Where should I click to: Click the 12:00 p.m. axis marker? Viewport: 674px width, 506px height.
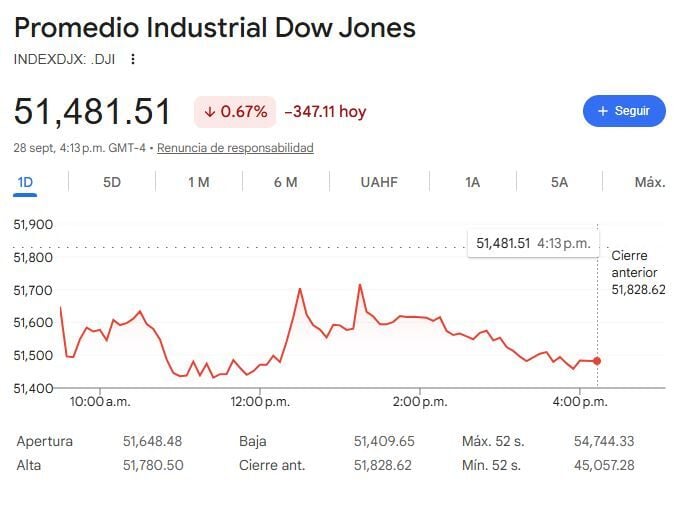(260, 402)
